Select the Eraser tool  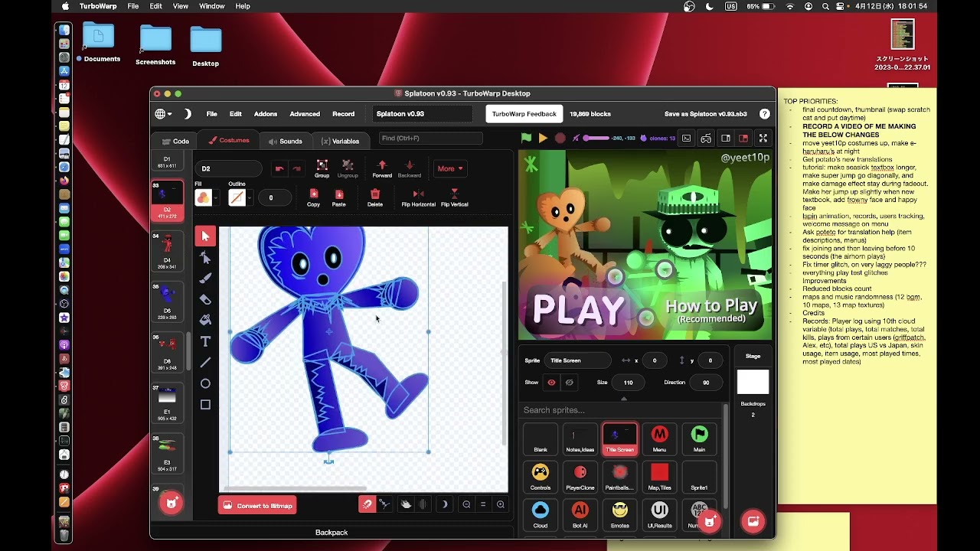pyautogui.click(x=205, y=299)
